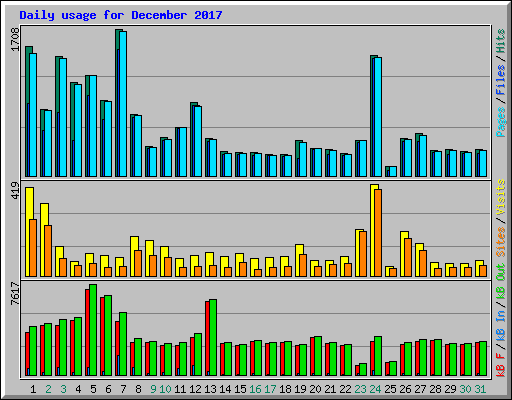The width and height of the screenshot is (512, 400).
Task: Select the 7617 kilobytes axis value
Action: click(x=15, y=293)
